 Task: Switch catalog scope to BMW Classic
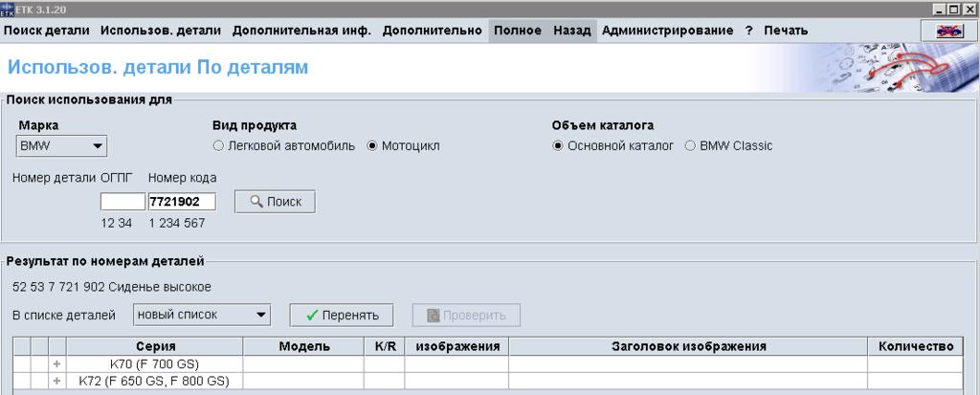click(690, 146)
